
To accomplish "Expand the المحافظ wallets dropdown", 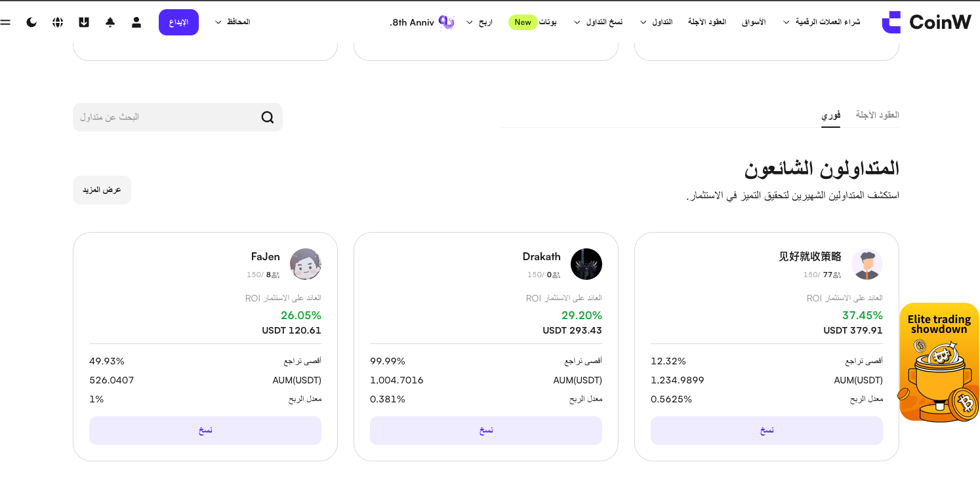I will point(232,22).
